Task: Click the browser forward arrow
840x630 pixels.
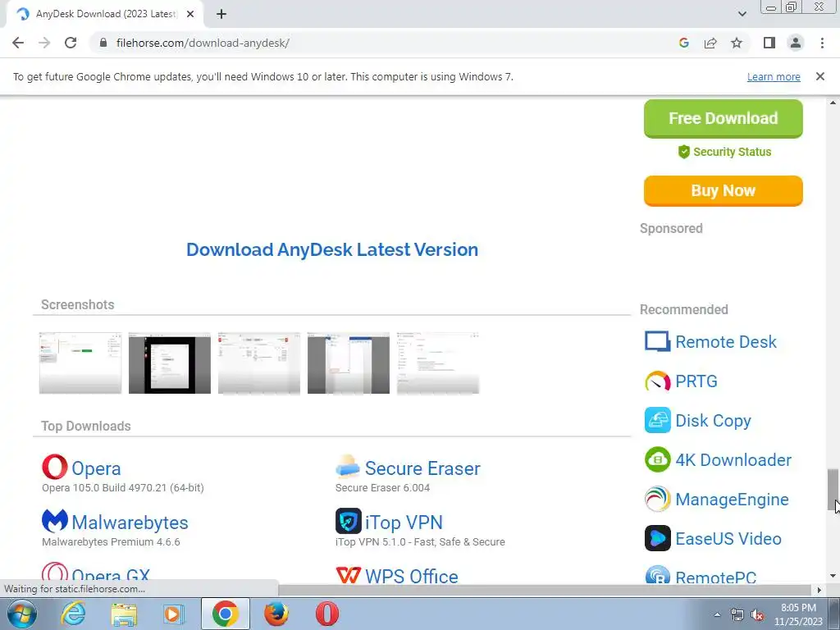Action: (x=44, y=43)
